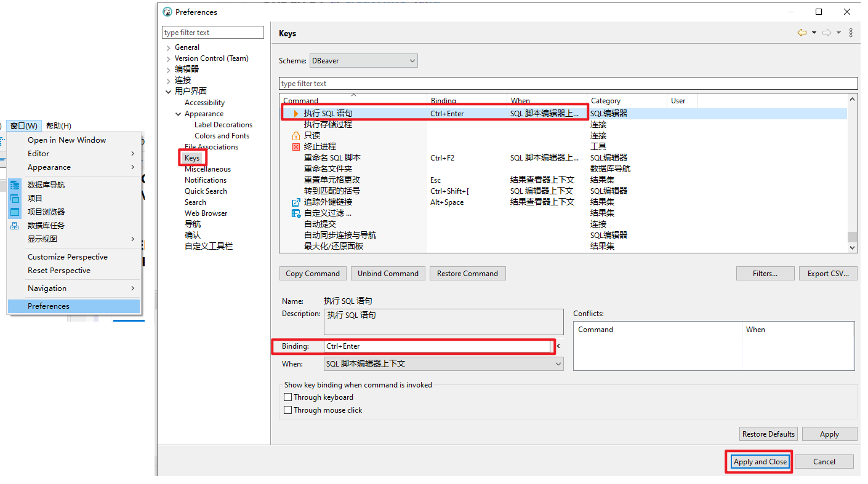Open the forward history dropdown arrow
Viewport: 868px width, 484px height.
click(838, 33)
